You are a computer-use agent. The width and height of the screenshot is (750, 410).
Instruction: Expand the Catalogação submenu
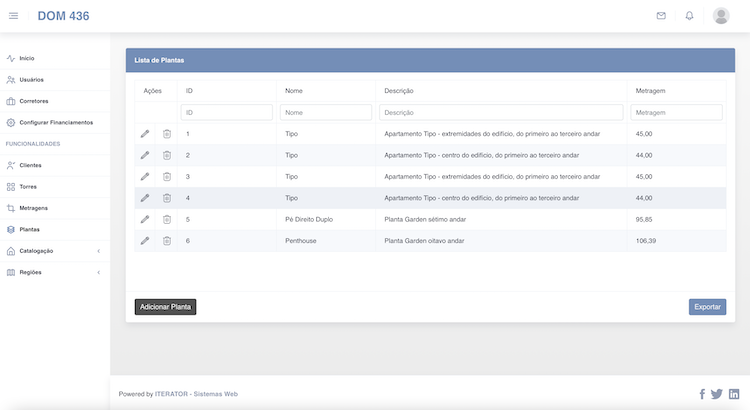pyautogui.click(x=55, y=251)
